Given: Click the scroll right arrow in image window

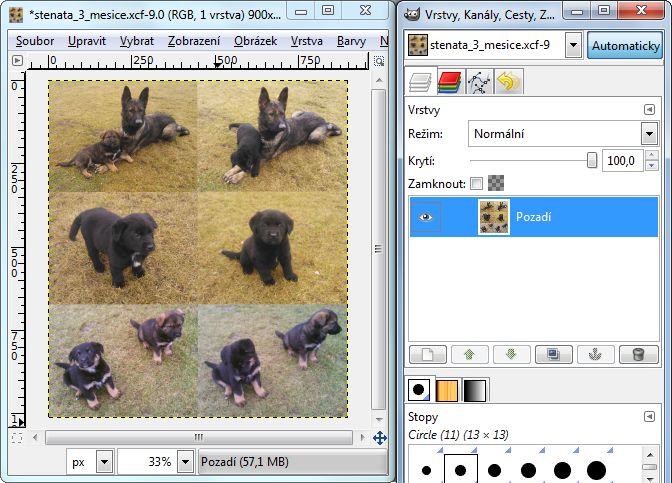Looking at the screenshot, I should pos(363,438).
